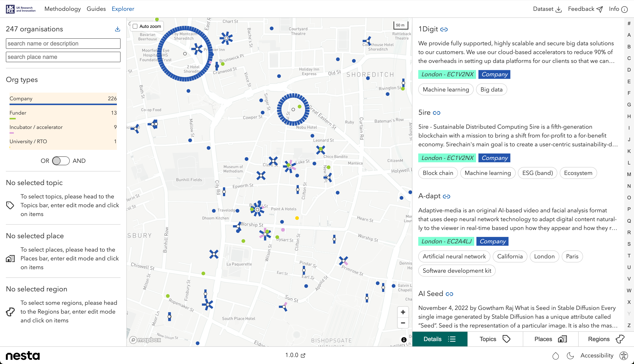The image size is (634, 364).
Task: Open link icon next to 1Digit
Action: pyautogui.click(x=444, y=30)
